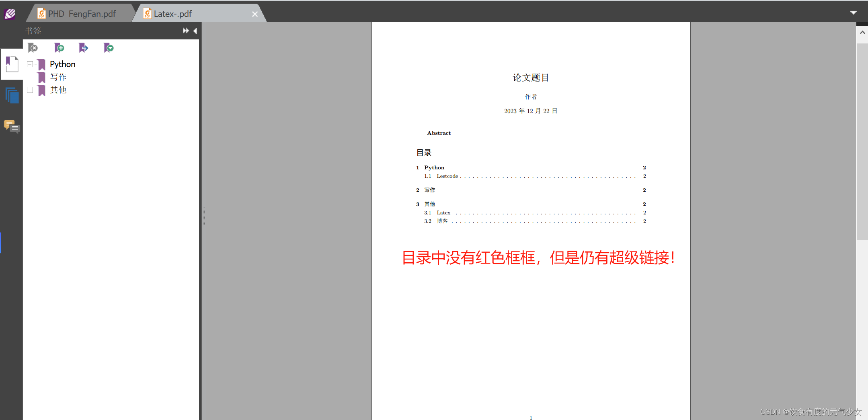Click the bookmark with arrow icon
This screenshot has height=420, width=868.
click(x=83, y=48)
